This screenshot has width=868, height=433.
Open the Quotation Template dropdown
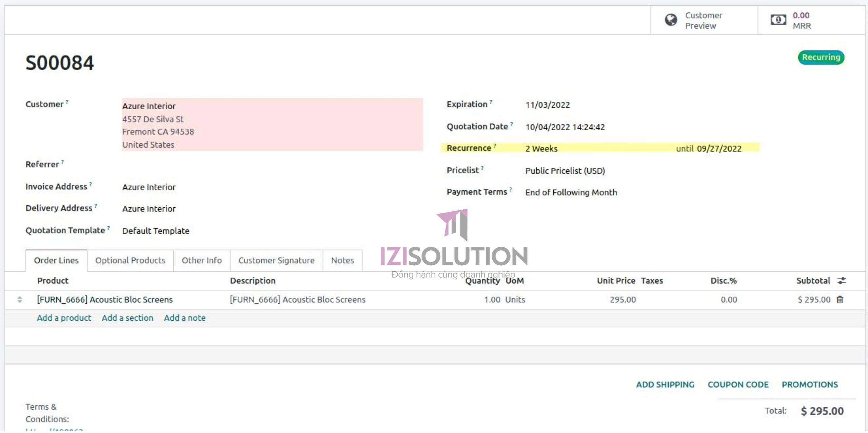pos(156,231)
